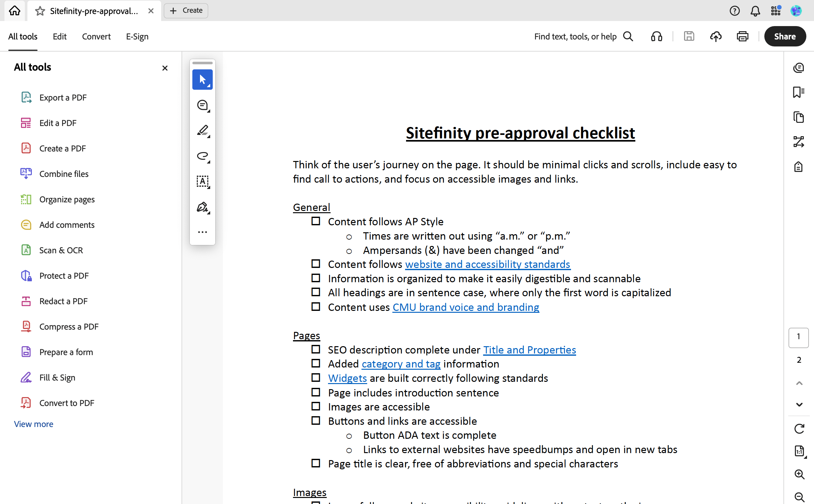Open the more tools ellipsis menu
Image resolution: width=814 pixels, height=504 pixels.
tap(203, 232)
